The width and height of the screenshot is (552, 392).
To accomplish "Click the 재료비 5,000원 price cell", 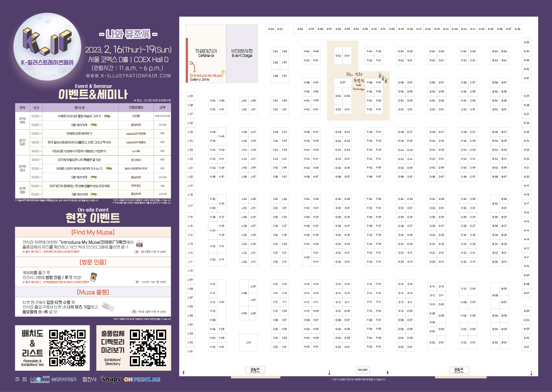I will [162, 116].
